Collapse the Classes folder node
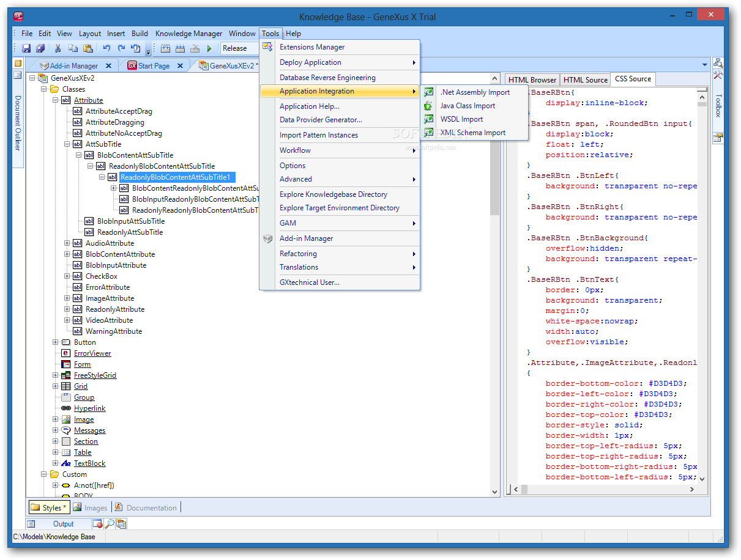Image resolution: width=741 pixels, height=560 pixels. [x=44, y=89]
